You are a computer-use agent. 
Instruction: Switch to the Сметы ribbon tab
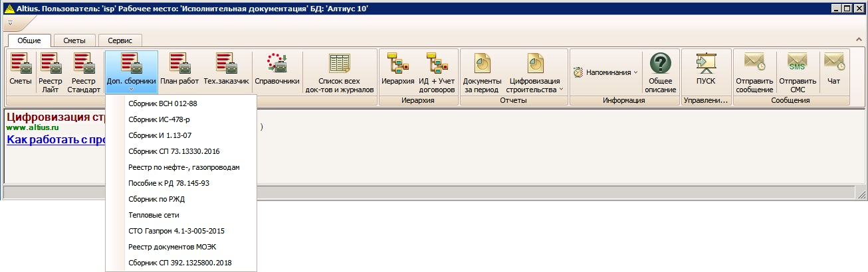coord(74,40)
